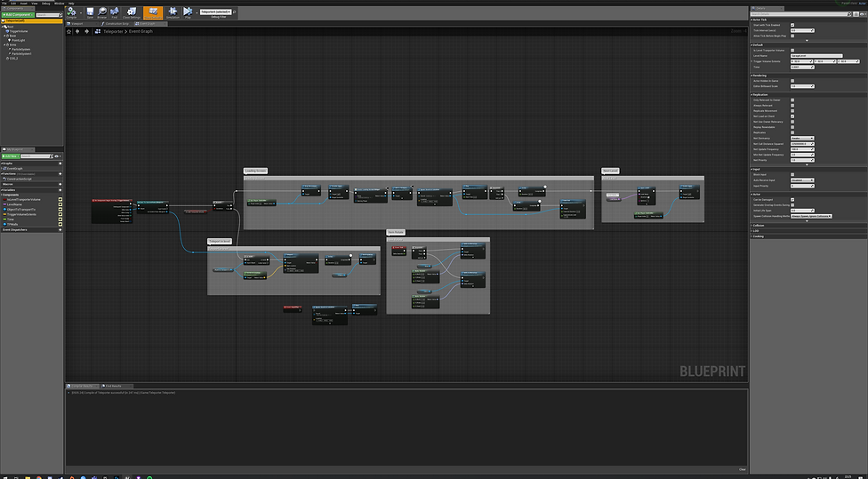Select the ParticleSystem1 component
This screenshot has height=479, width=868.
coord(21,53)
